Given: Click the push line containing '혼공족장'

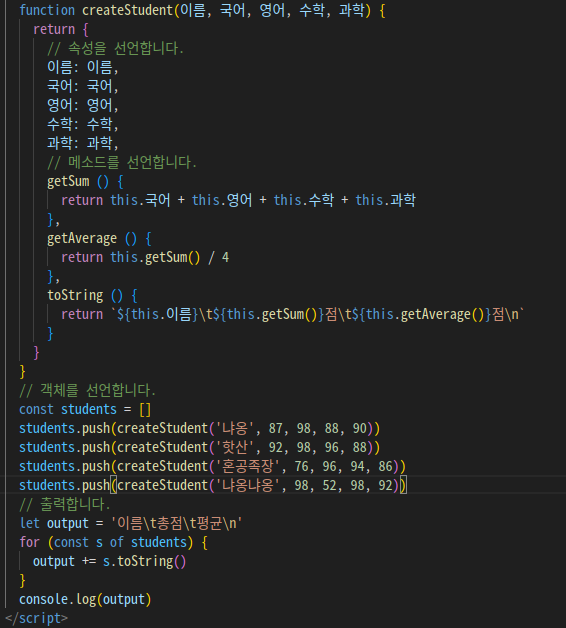Looking at the screenshot, I should click(213, 467).
